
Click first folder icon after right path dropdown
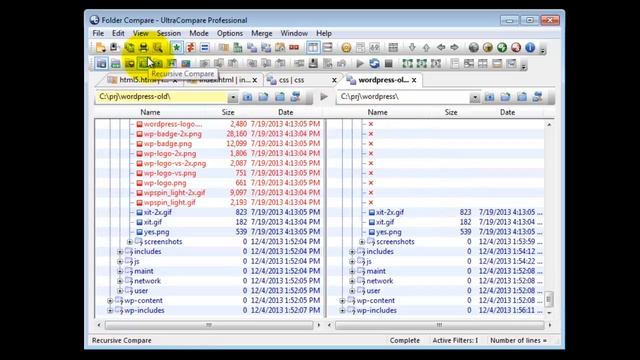coord(489,97)
